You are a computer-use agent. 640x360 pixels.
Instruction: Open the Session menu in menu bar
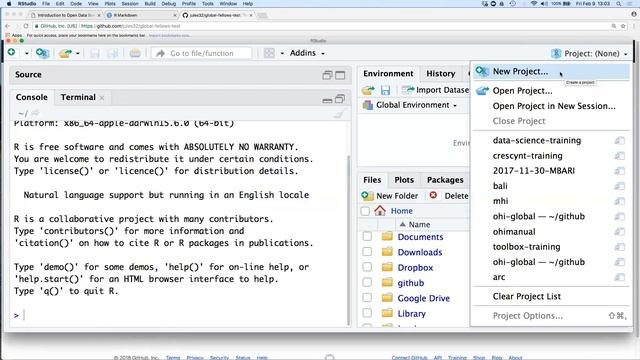pyautogui.click(x=130, y=4)
